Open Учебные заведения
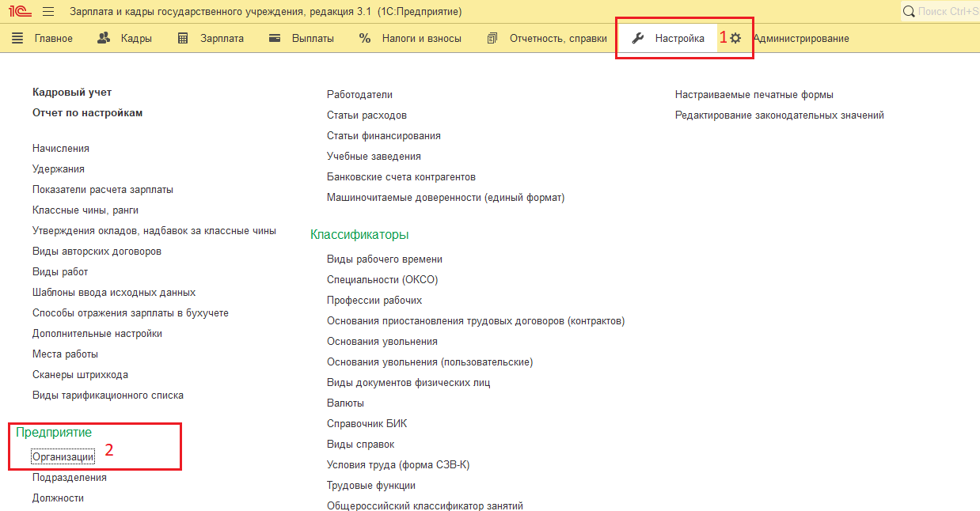This screenshot has height=511, width=980. [374, 157]
